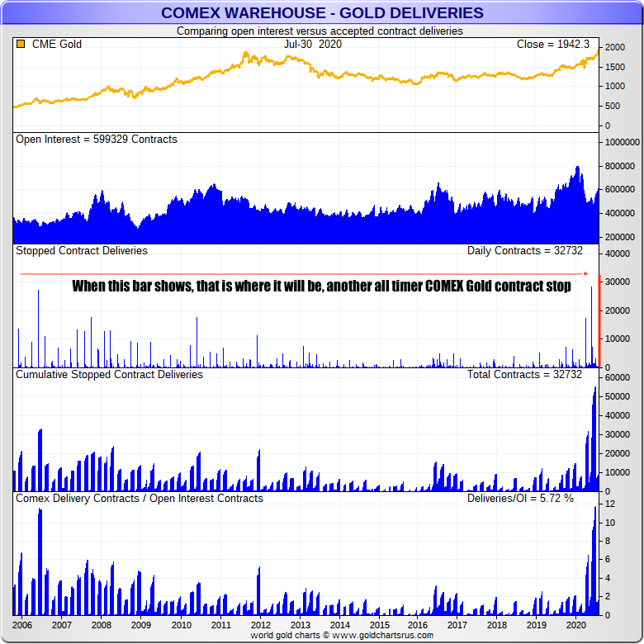Click the orange CME Gold legend square
644x644 pixels.
pyautogui.click(x=21, y=45)
